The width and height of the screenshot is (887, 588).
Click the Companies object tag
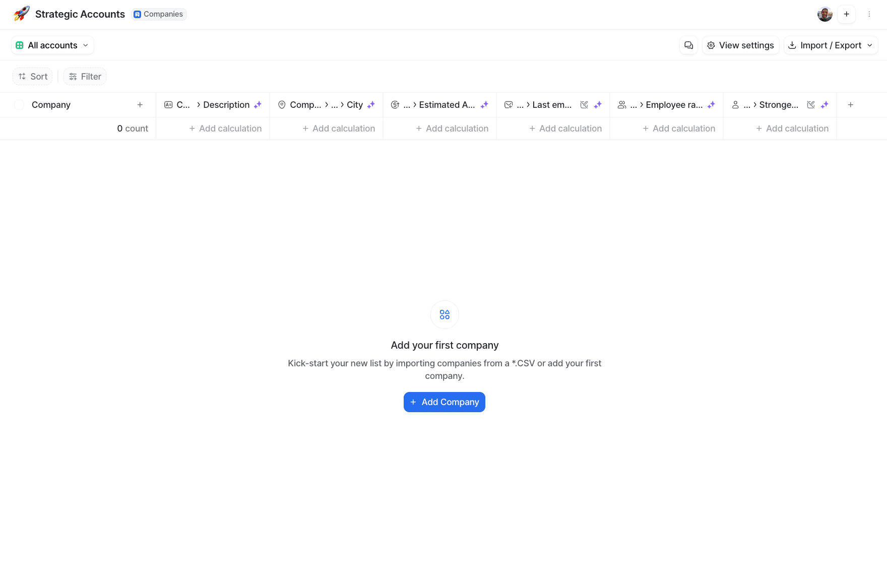tap(159, 14)
